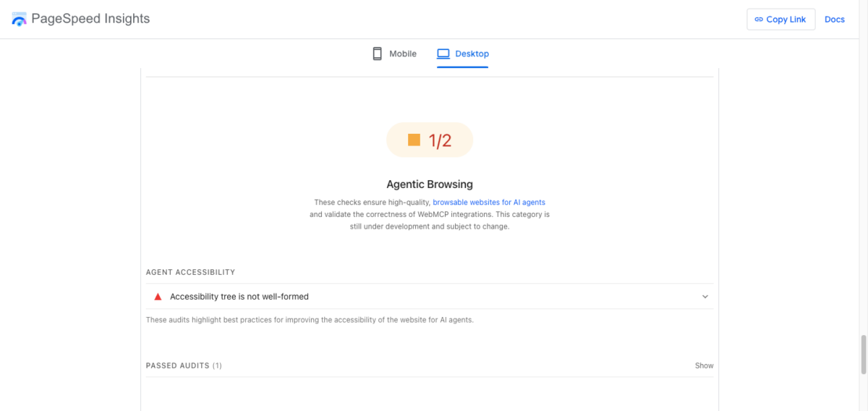868x411 pixels.
Task: Click the audits best practices description text
Action: click(x=310, y=319)
